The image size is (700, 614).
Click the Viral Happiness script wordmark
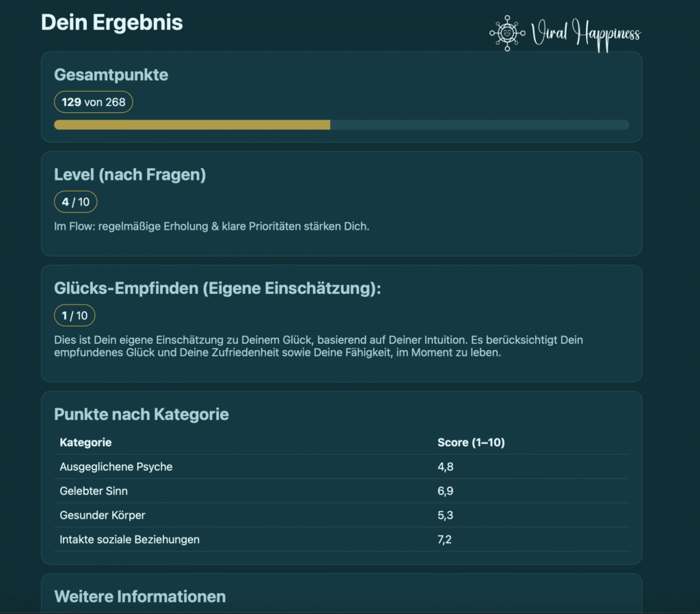586,34
